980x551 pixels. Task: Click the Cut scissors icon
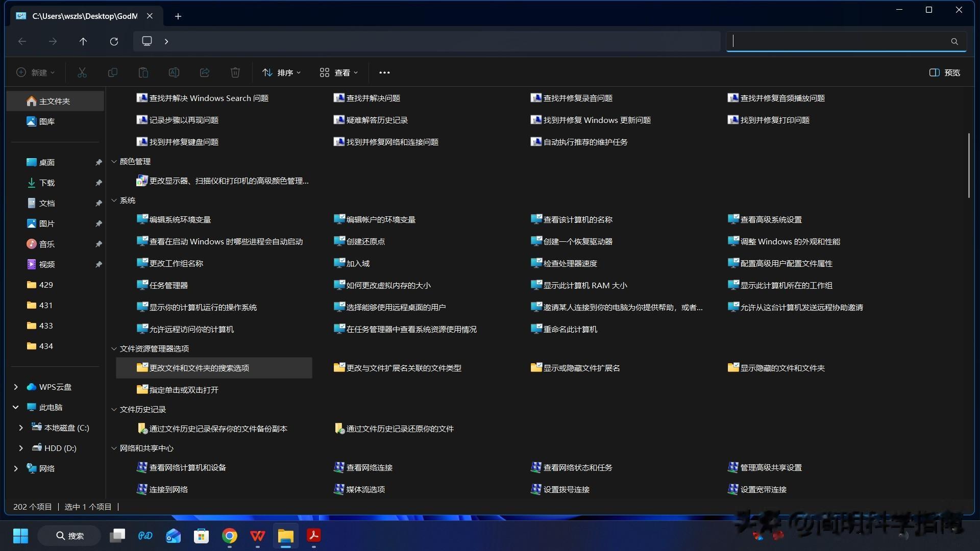[82, 72]
